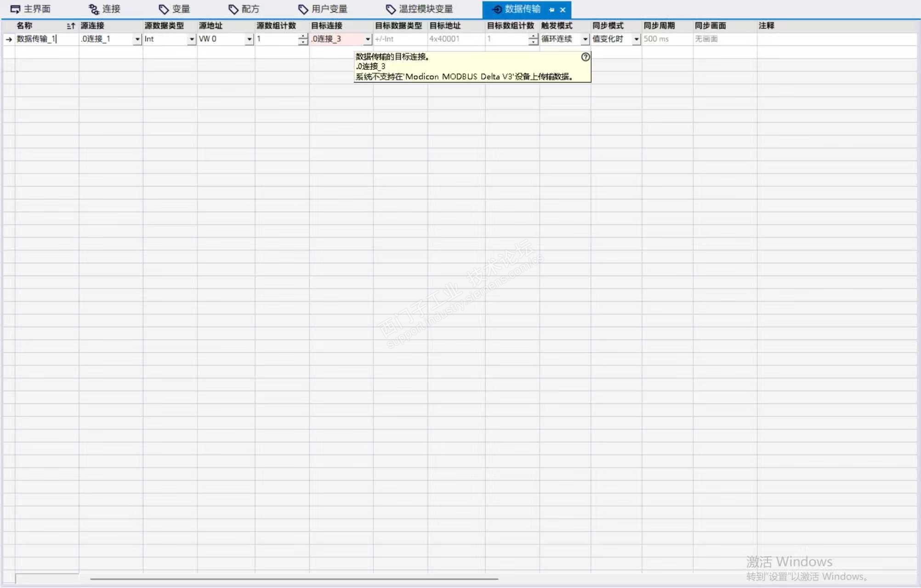Click the sort icon in 名称 header
The width and height of the screenshot is (921, 588).
(x=70, y=26)
